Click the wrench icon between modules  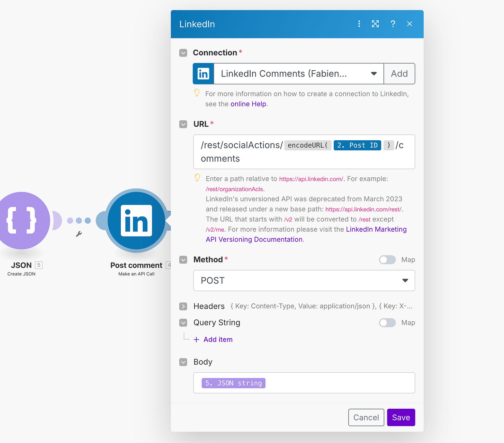[x=79, y=234]
